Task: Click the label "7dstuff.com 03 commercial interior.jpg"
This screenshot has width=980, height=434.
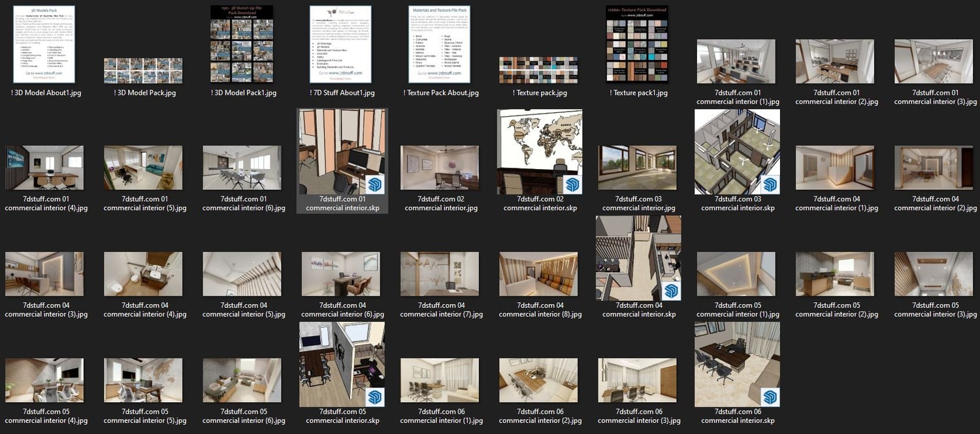Action: click(x=639, y=204)
